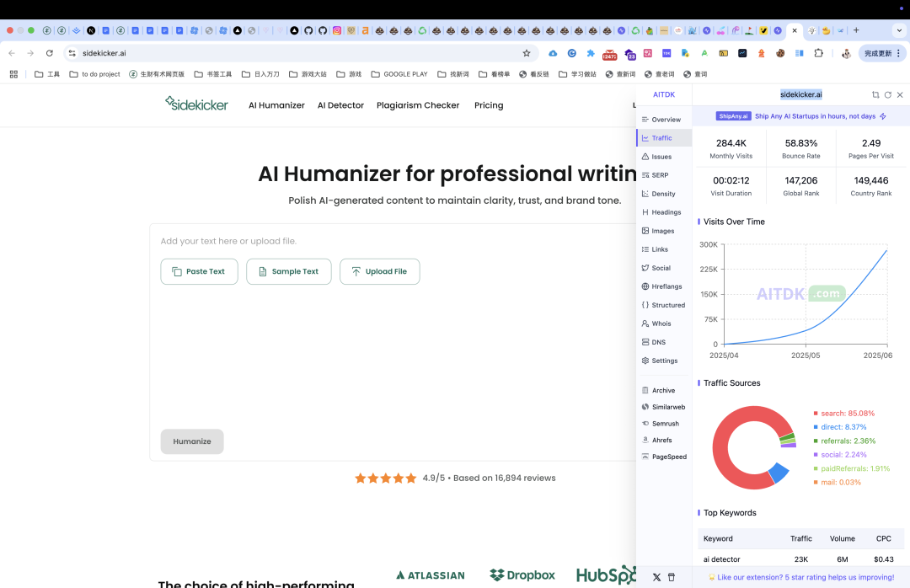This screenshot has height=588, width=910.
Task: Click the AITDK logo text
Action: tap(664, 94)
